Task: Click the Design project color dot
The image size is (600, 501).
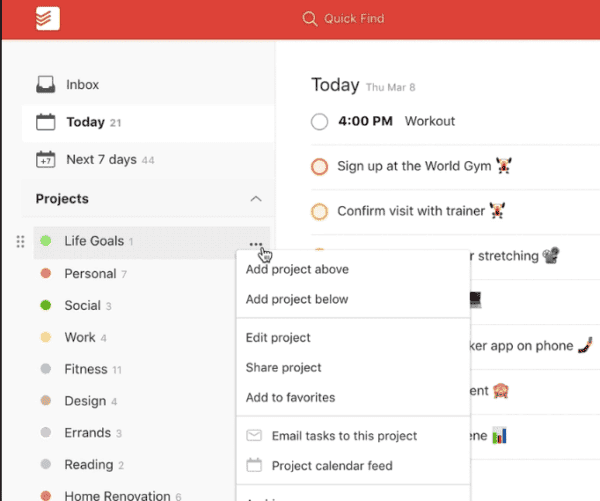Action: point(46,400)
